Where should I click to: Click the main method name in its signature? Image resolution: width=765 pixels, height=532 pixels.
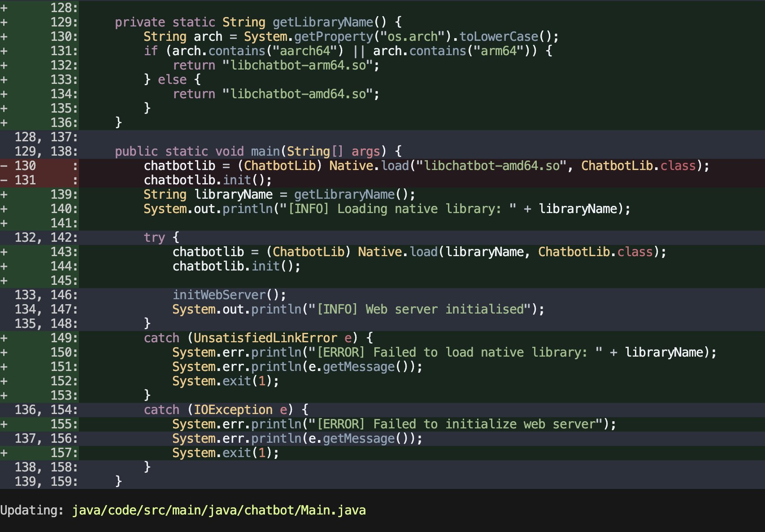click(x=265, y=152)
